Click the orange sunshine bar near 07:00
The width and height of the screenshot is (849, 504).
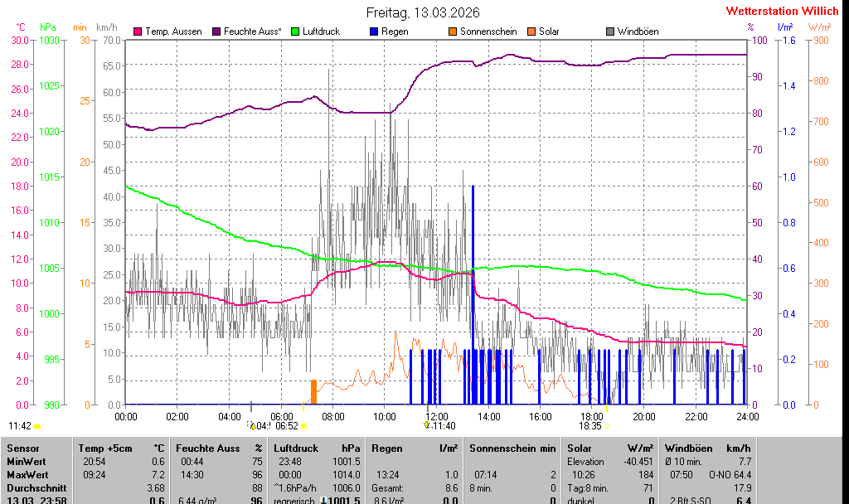tap(313, 391)
